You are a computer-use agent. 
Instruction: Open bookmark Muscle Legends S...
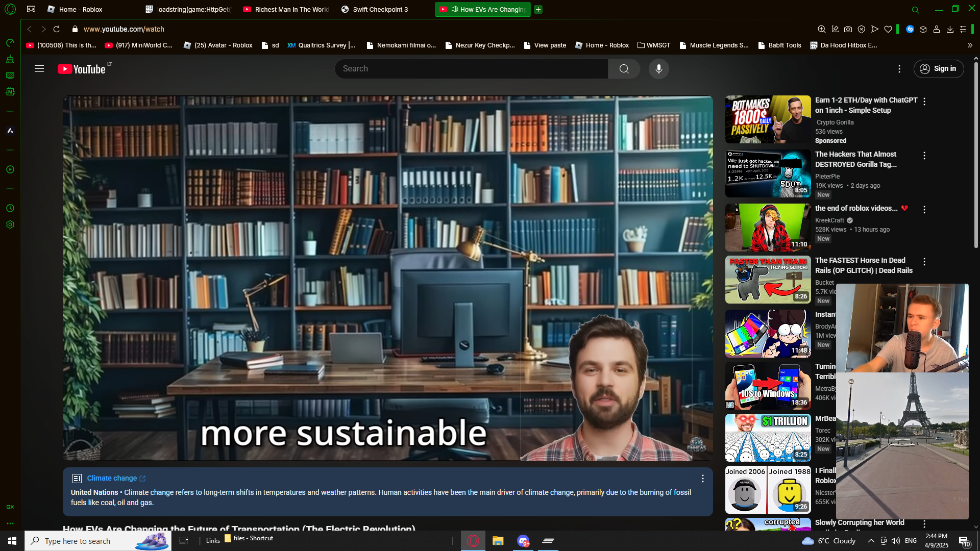[x=714, y=45]
